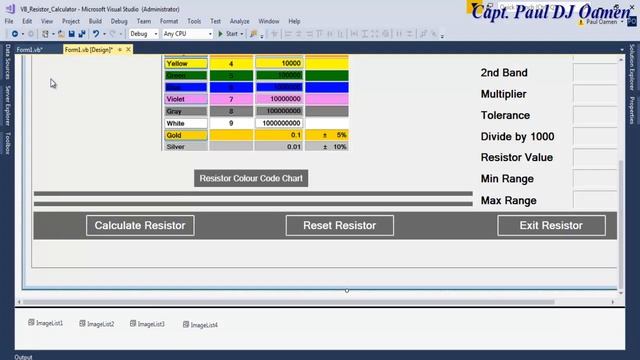Viewport: 640px width, 360px height.
Task: Open the Output panel tab
Action: point(23,357)
